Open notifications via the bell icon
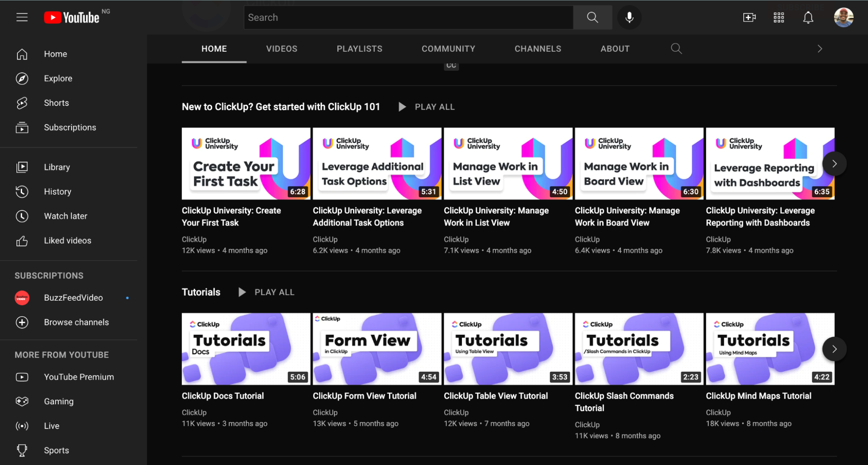The image size is (868, 465). click(x=808, y=17)
